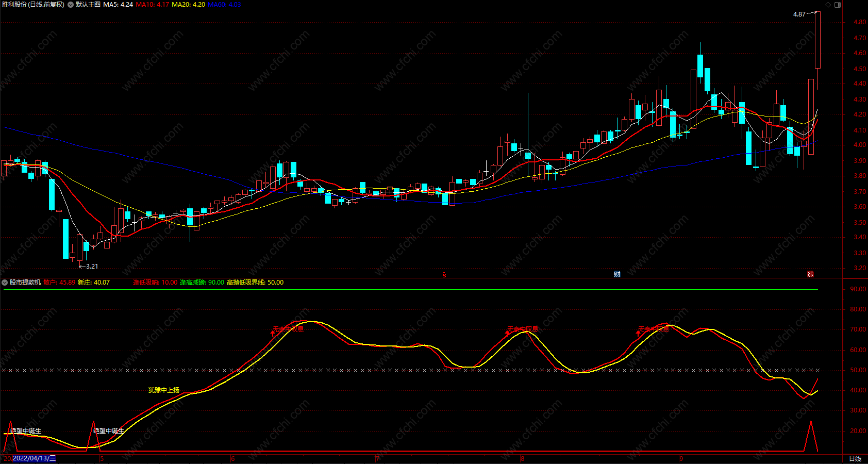Click the red 涨 marker icon
Screen dimensions: 868x464
click(x=810, y=274)
